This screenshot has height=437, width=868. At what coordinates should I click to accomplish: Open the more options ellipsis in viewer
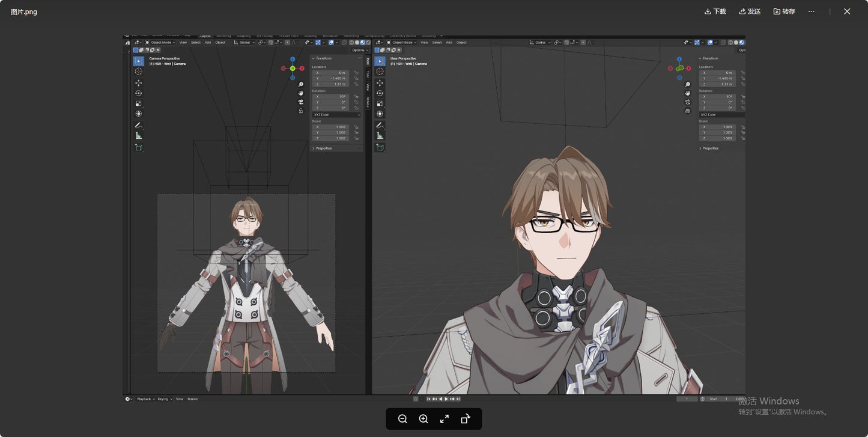[812, 11]
